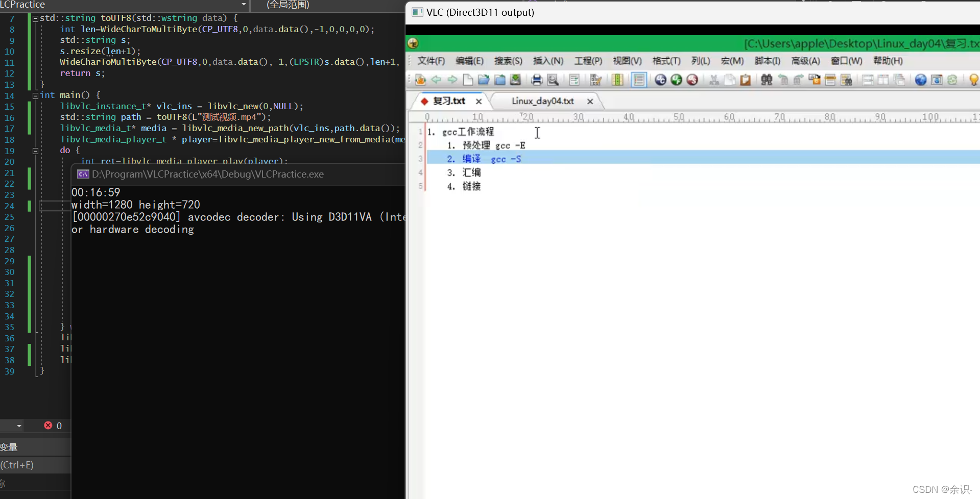Click the console window icon of VLCPractice.exe
The image size is (980, 499).
click(x=83, y=174)
